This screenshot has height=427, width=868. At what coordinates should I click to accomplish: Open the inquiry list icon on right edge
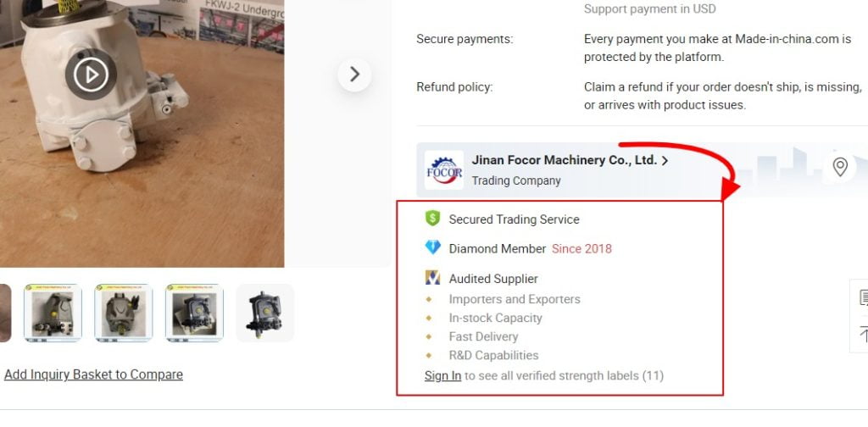(x=864, y=297)
